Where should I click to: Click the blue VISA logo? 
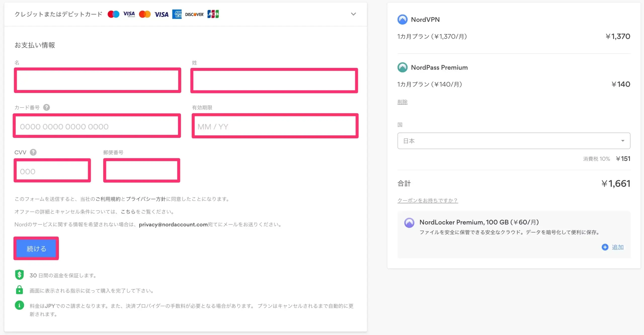pos(161,14)
